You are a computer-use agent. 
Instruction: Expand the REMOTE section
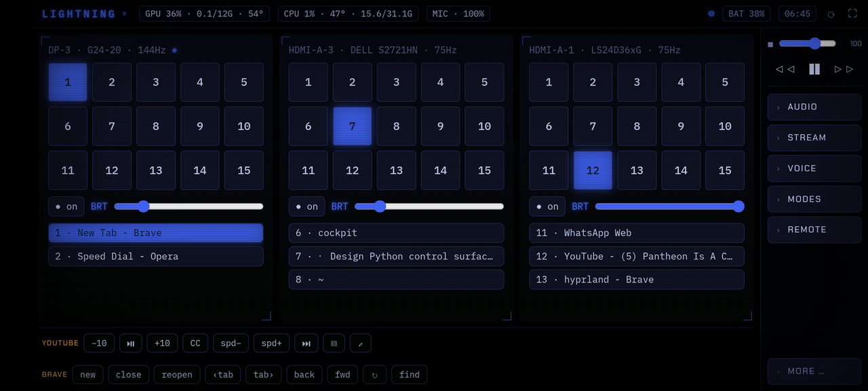[814, 229]
